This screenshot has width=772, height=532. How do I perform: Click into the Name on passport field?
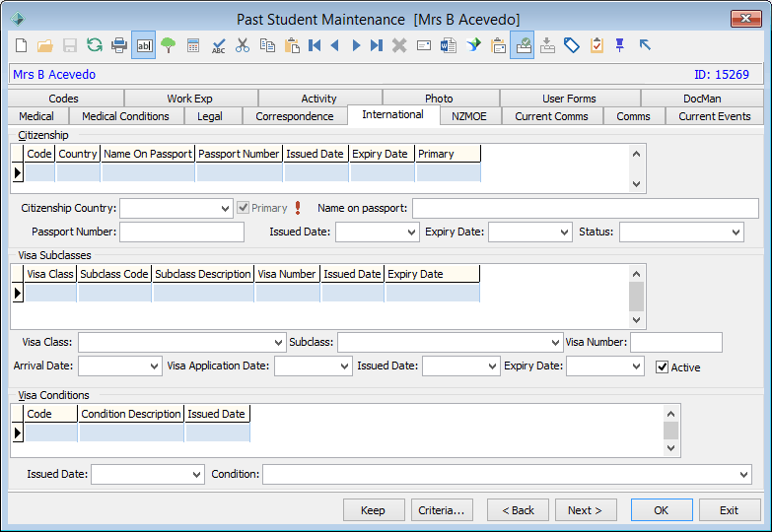[586, 208]
